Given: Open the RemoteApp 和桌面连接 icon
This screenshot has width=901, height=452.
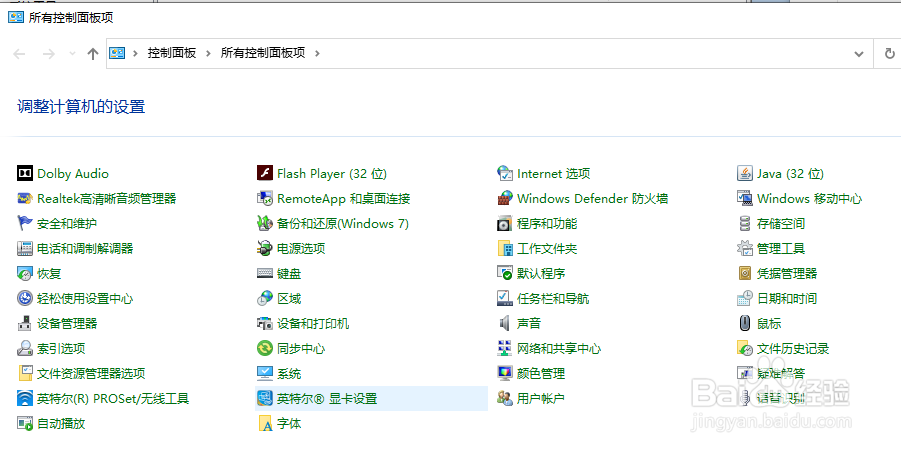Looking at the screenshot, I should [x=265, y=198].
